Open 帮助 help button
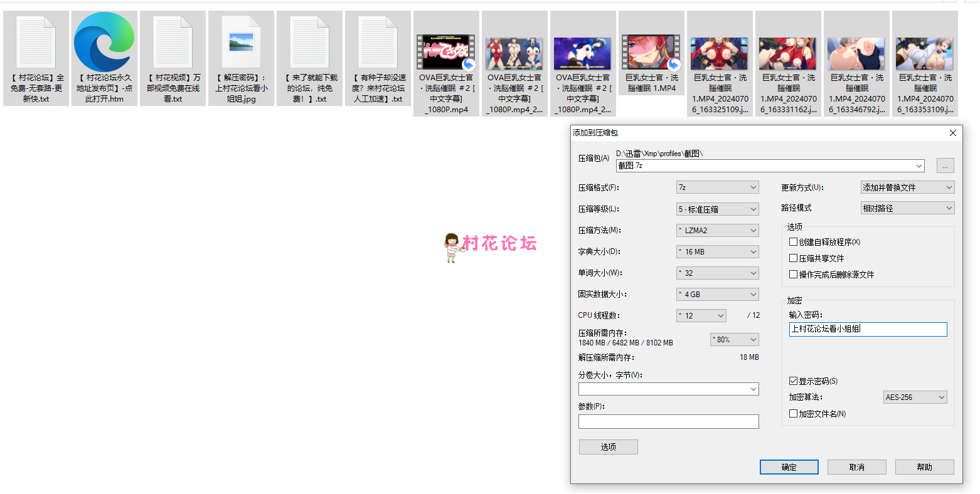Screen dimensions: 980x494 924,467
